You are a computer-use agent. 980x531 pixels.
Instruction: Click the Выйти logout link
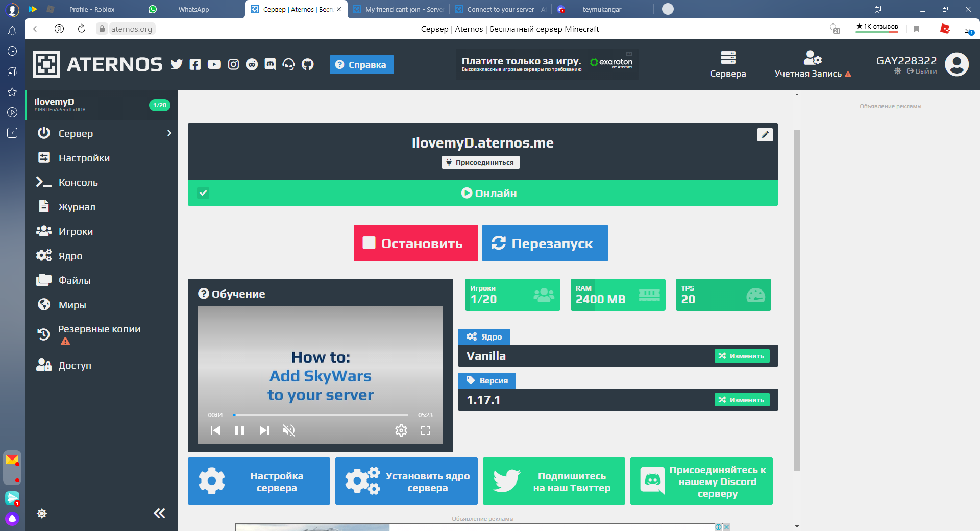tap(922, 71)
